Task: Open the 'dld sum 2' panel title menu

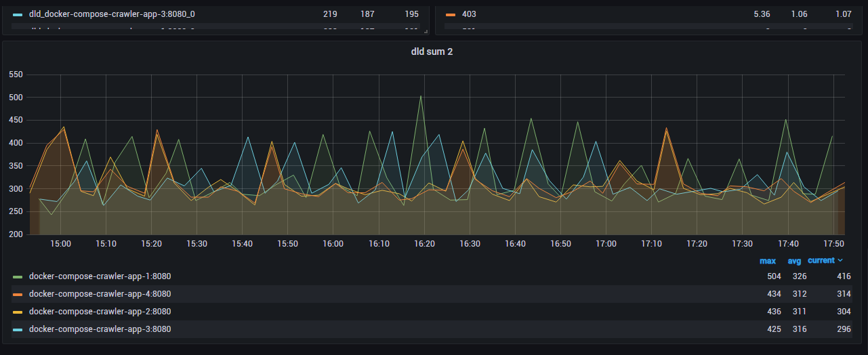Action: coord(432,51)
